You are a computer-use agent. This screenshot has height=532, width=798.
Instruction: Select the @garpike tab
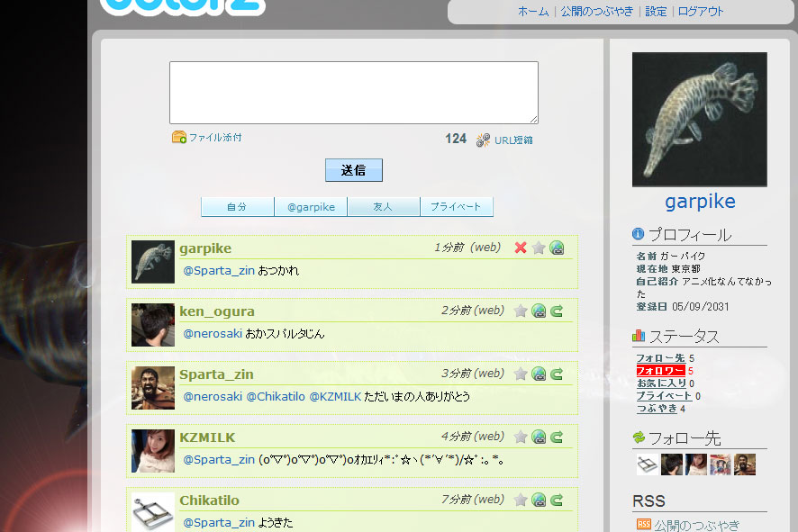[x=311, y=207]
